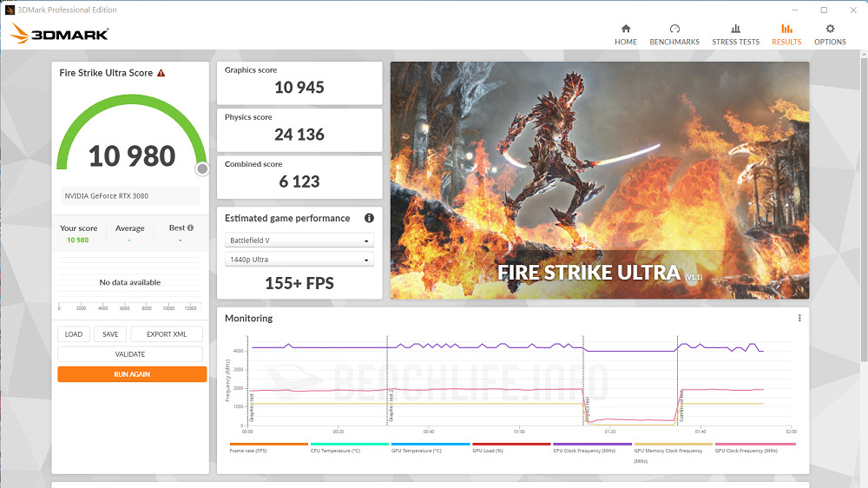Click the LOAD button
The width and height of the screenshot is (868, 488).
74,334
